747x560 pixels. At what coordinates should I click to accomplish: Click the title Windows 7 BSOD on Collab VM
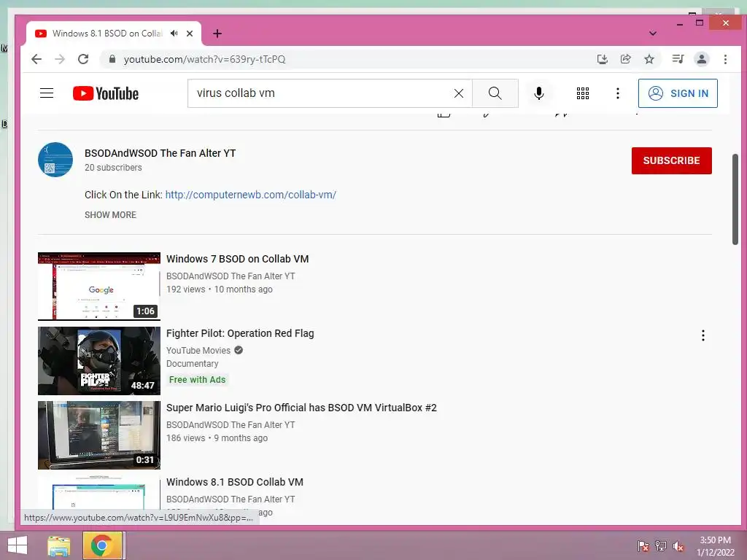coord(237,259)
